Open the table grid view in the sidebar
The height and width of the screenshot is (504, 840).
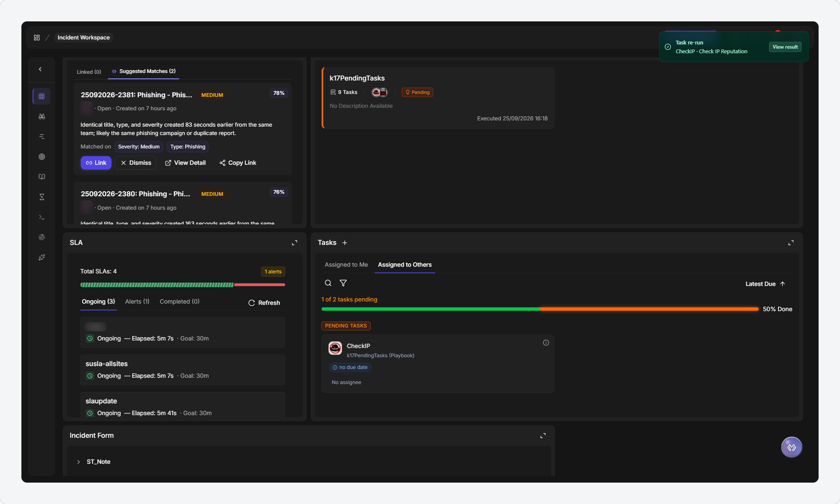42,96
